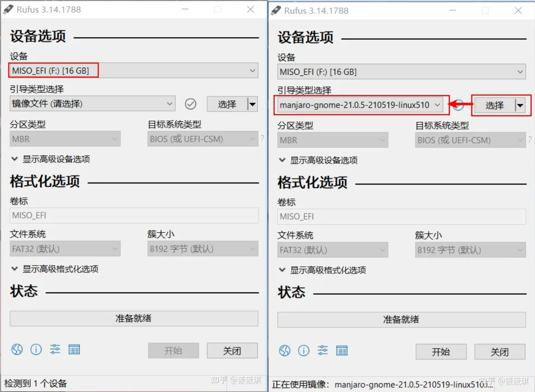Image resolution: width=535 pixels, height=392 pixels.
Task: Show the log icon in right Rufus window
Action: coord(342,350)
